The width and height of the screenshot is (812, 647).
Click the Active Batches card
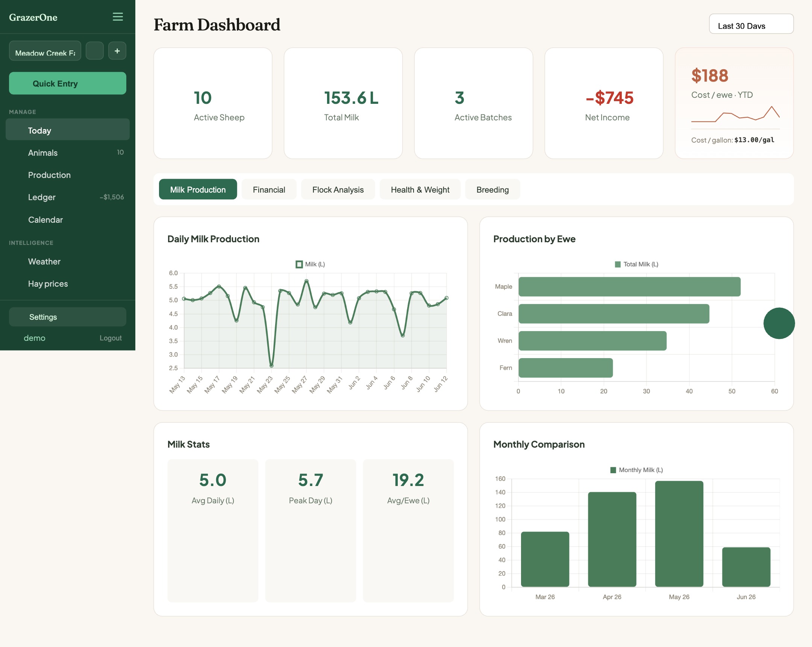pos(473,103)
